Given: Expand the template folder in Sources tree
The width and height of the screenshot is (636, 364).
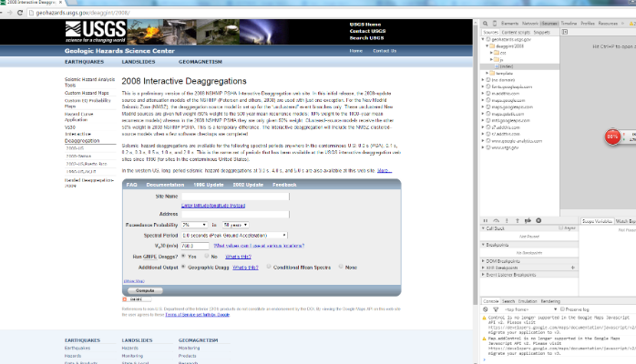Looking at the screenshot, I should (487, 74).
